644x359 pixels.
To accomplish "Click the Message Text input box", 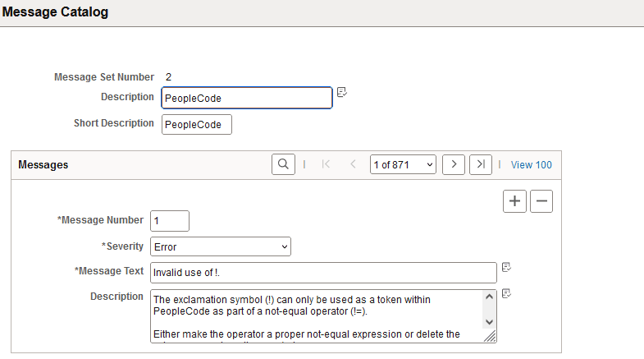I will click(323, 272).
